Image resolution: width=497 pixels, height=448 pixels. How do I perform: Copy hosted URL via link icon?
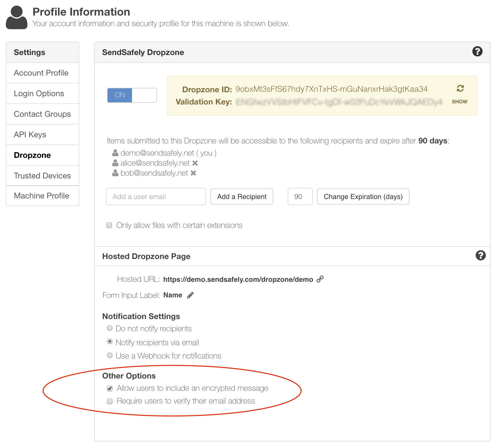[x=320, y=279]
